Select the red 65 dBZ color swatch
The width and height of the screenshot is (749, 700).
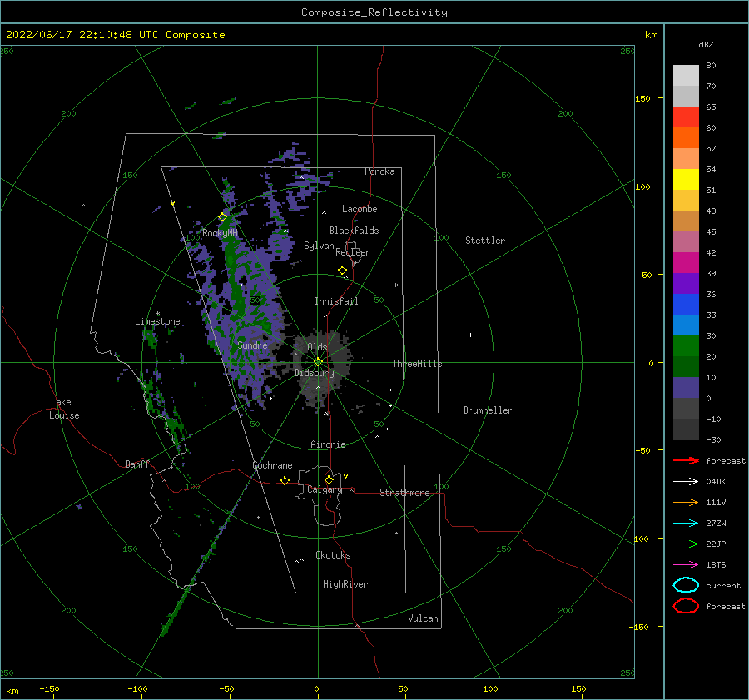(686, 117)
